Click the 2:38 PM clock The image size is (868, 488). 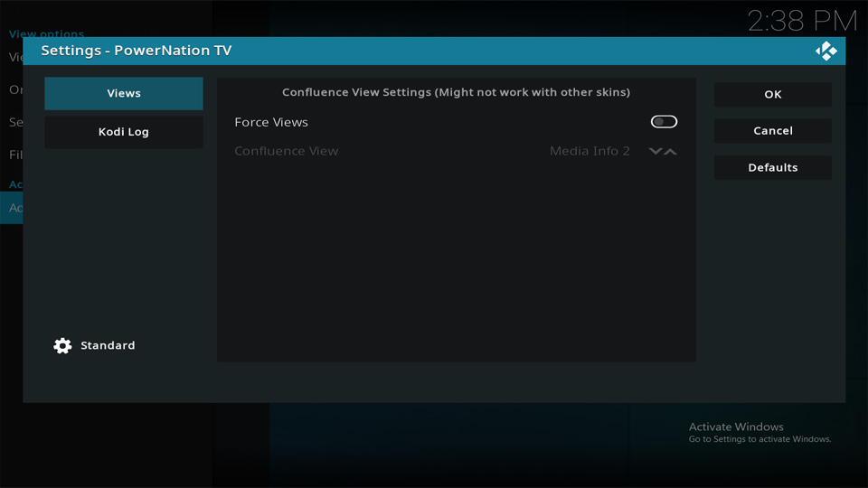tap(802, 21)
